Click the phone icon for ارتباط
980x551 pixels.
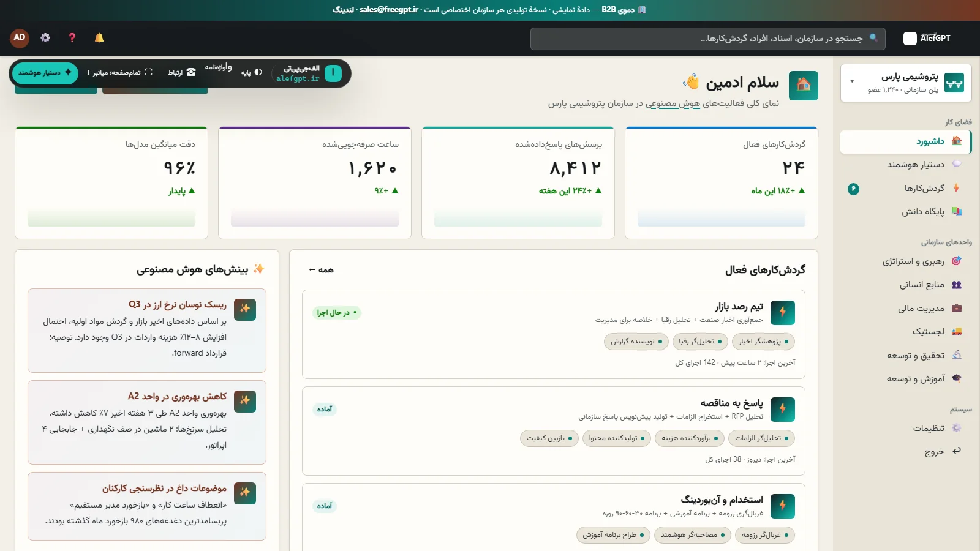click(191, 72)
